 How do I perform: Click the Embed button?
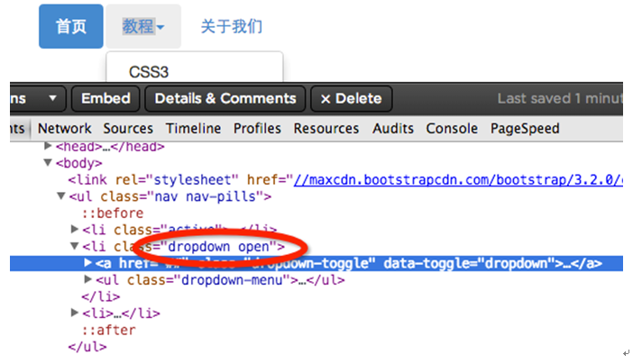105,98
